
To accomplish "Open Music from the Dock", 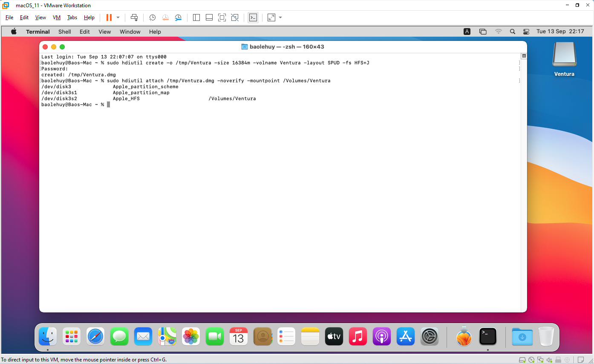I will click(x=358, y=337).
